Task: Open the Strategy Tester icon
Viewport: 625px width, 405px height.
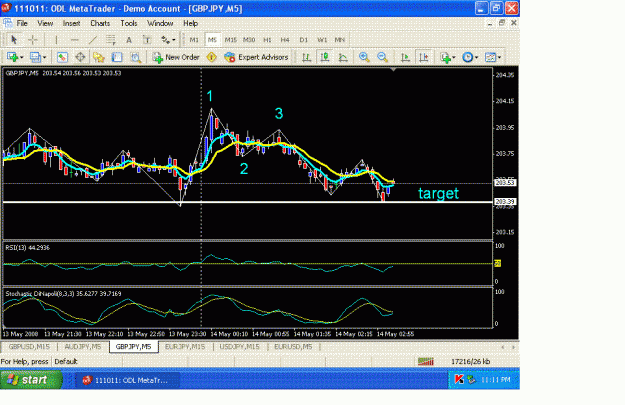Action: point(136,57)
